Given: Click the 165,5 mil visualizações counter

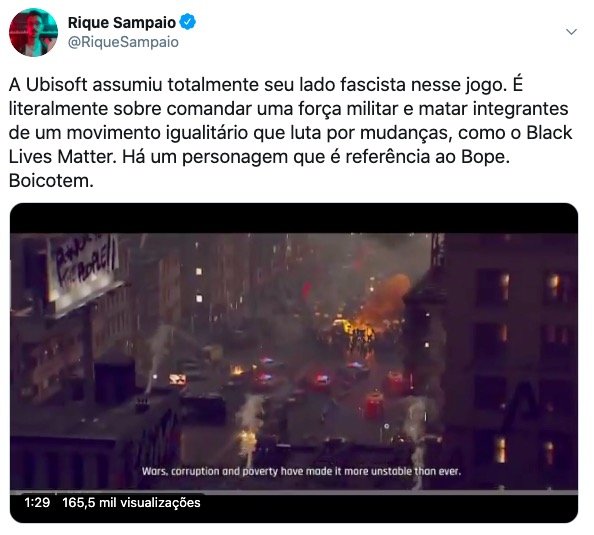Looking at the screenshot, I should 131,503.
